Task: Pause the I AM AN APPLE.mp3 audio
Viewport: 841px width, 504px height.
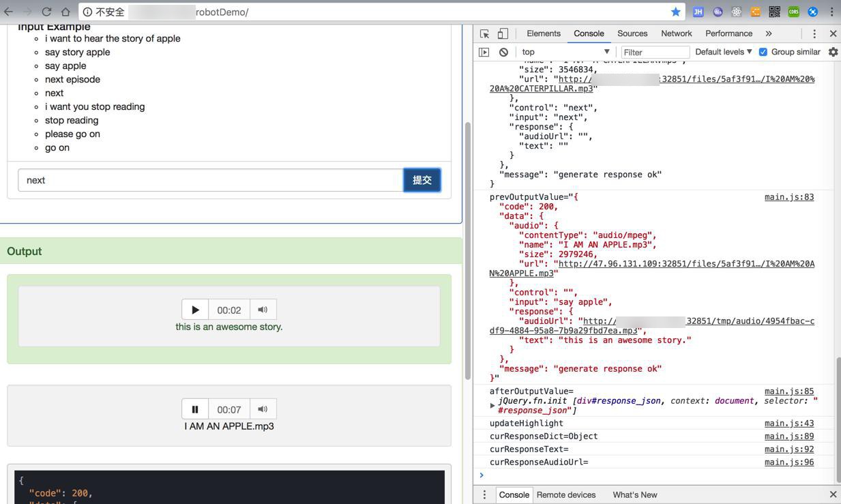Action: click(195, 409)
